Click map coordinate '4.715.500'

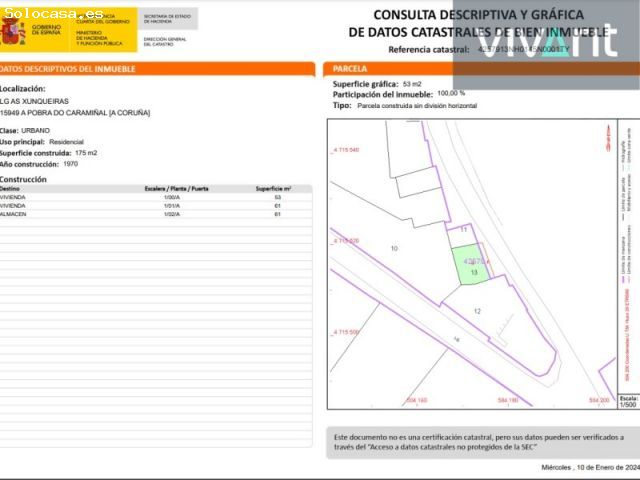345,332
